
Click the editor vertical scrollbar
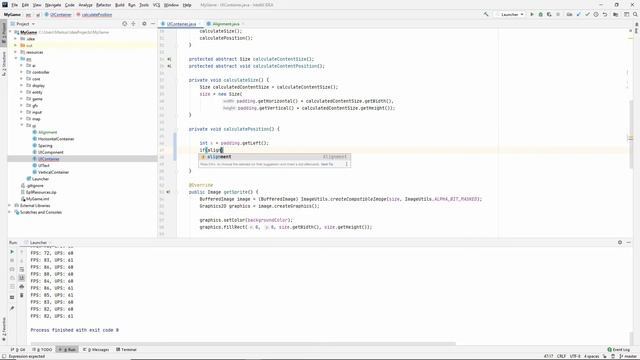coord(631,133)
